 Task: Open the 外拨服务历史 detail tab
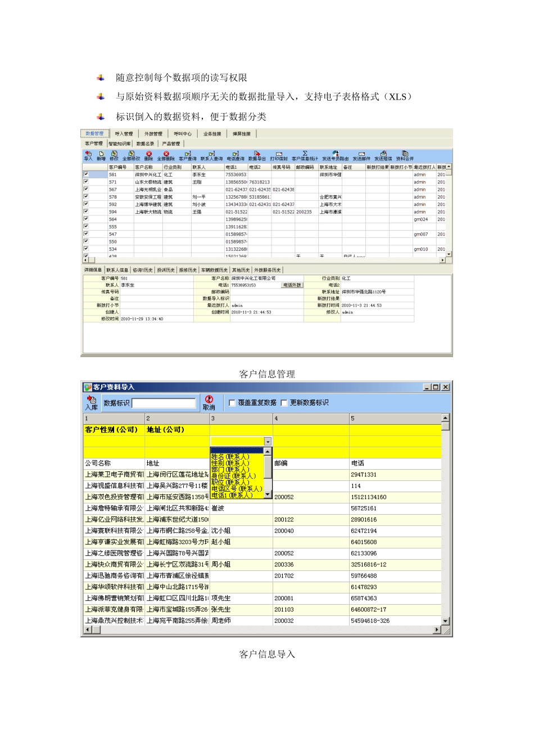(268, 270)
